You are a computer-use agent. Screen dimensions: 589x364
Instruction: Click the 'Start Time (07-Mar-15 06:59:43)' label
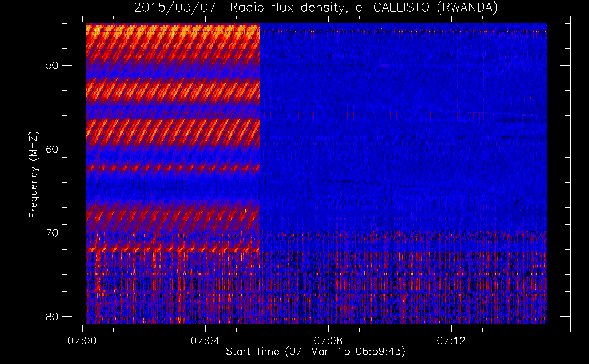point(316,351)
